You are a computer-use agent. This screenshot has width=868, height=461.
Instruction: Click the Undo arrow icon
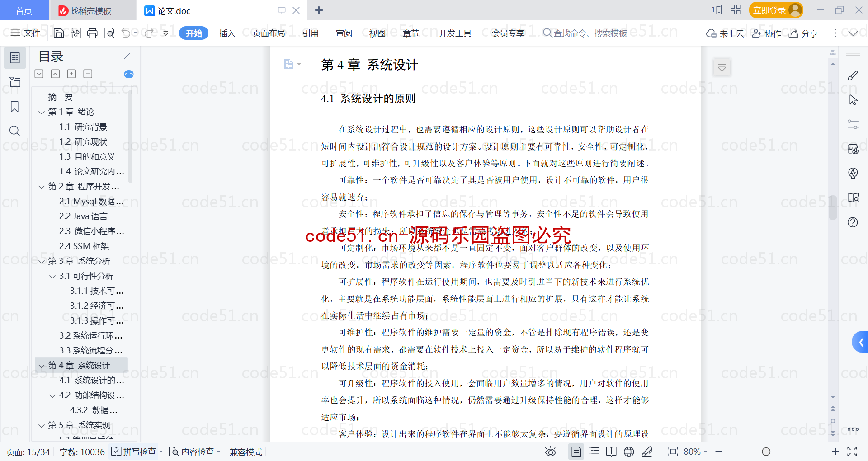click(x=126, y=33)
